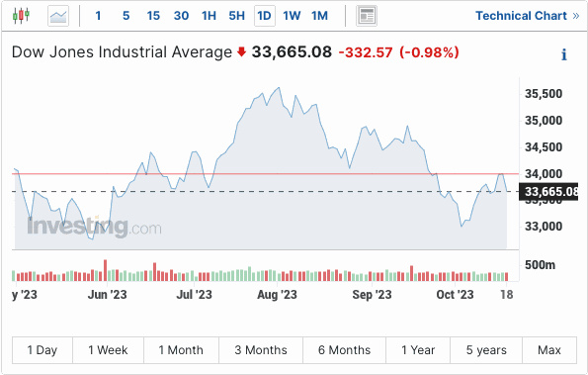Viewport: 588px width, 375px height.
Task: Select the 5 minute interval
Action: pos(126,16)
